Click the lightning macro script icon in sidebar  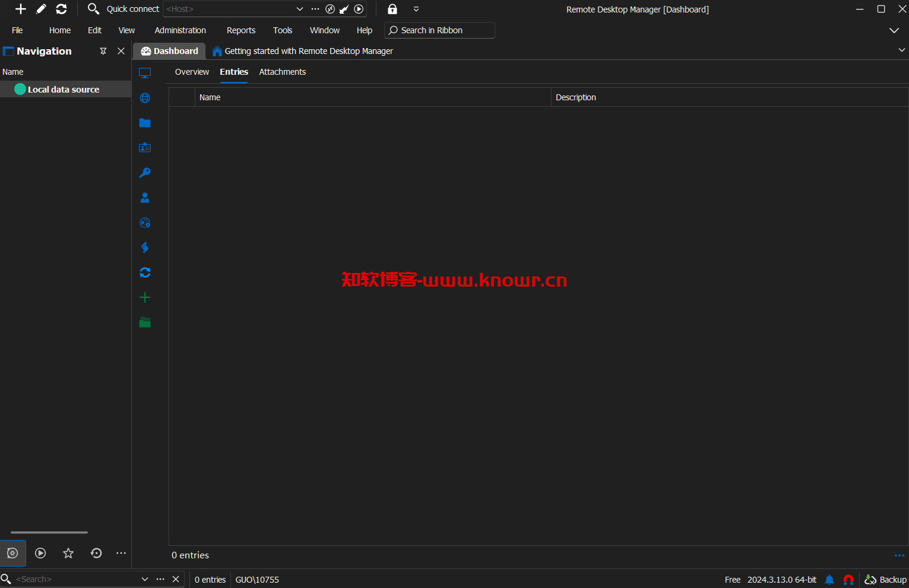click(145, 247)
